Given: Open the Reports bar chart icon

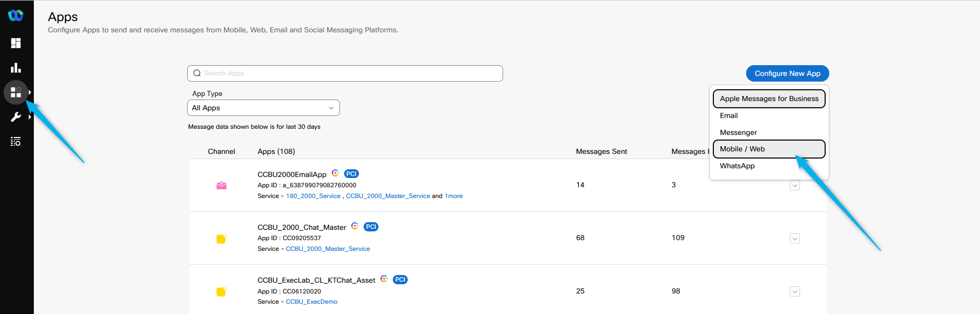Looking at the screenshot, I should click(16, 68).
